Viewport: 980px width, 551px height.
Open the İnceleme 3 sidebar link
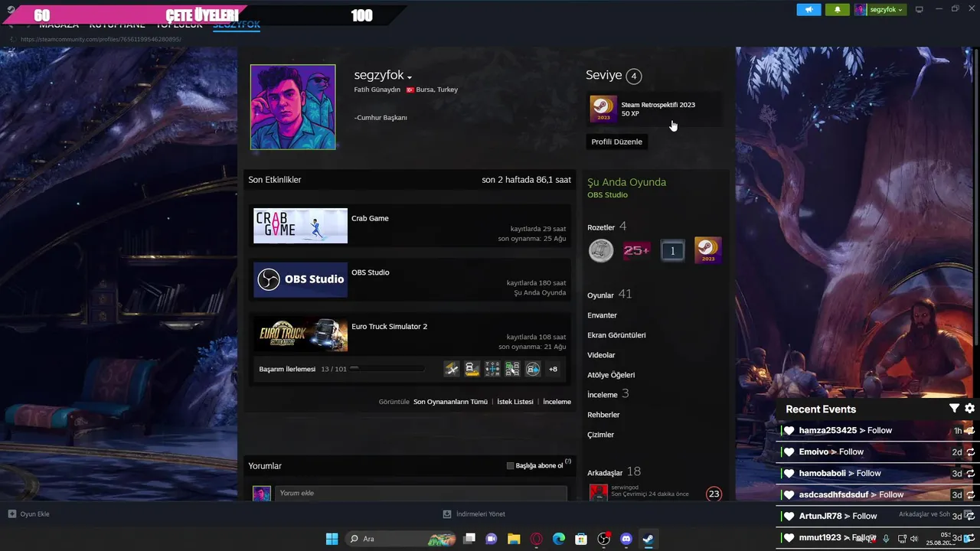click(x=608, y=394)
